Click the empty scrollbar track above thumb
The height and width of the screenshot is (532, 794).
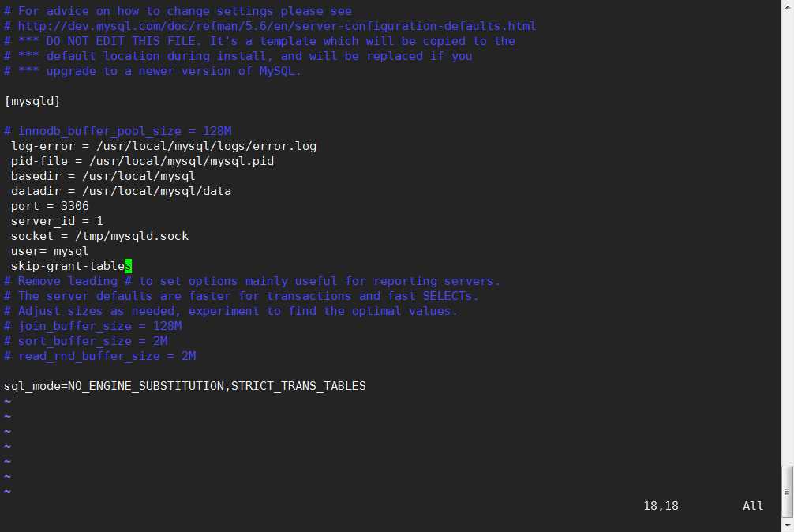787,237
